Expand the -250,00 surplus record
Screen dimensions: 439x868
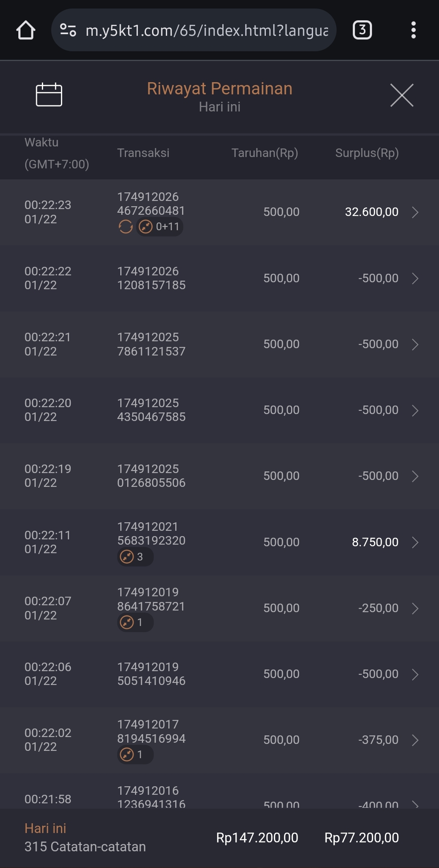415,608
